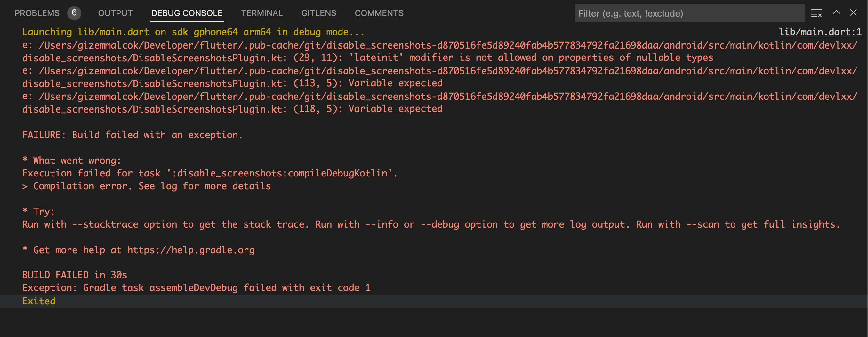The width and height of the screenshot is (868, 337).
Task: Click the 'Run with --stacktrace option' line
Action: 431,224
